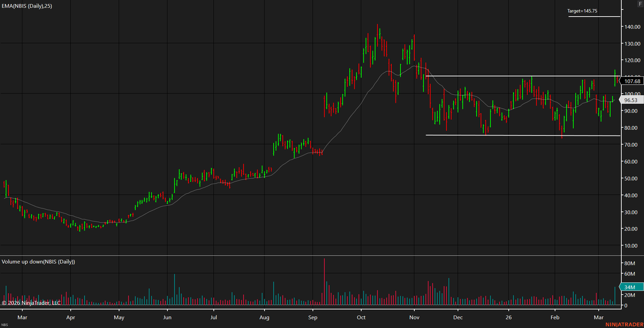Click the Apr date label on time axis
The height and width of the screenshot is (328, 644).
[70, 317]
